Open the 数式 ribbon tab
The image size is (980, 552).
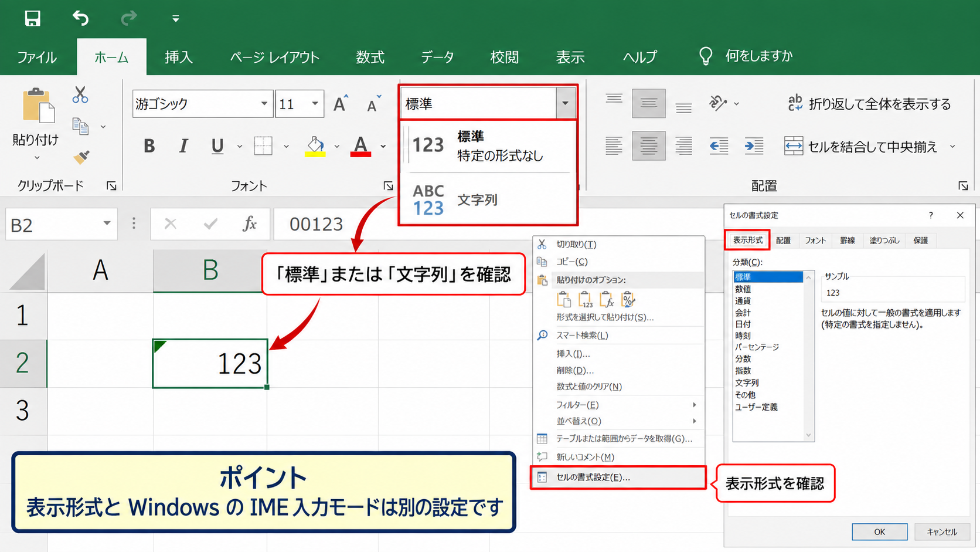click(x=370, y=57)
